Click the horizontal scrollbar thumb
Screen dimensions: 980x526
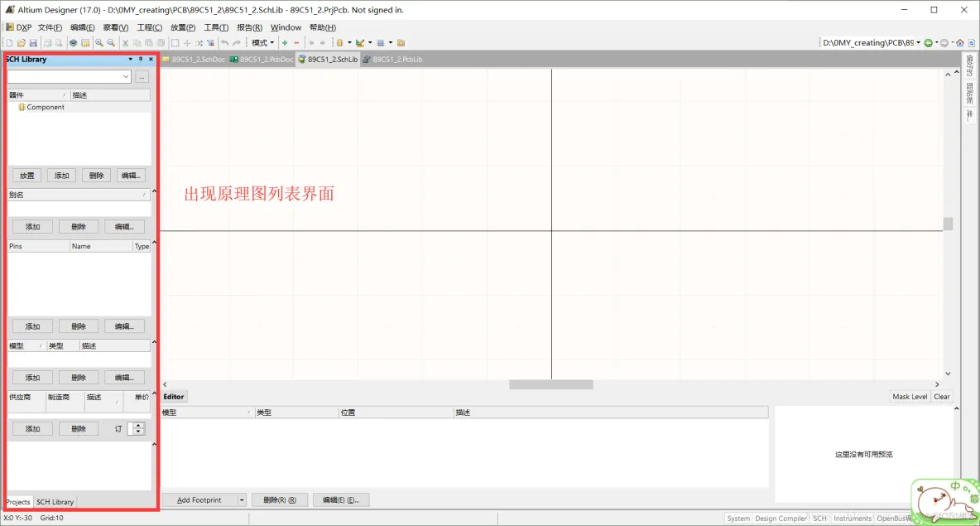pos(550,384)
